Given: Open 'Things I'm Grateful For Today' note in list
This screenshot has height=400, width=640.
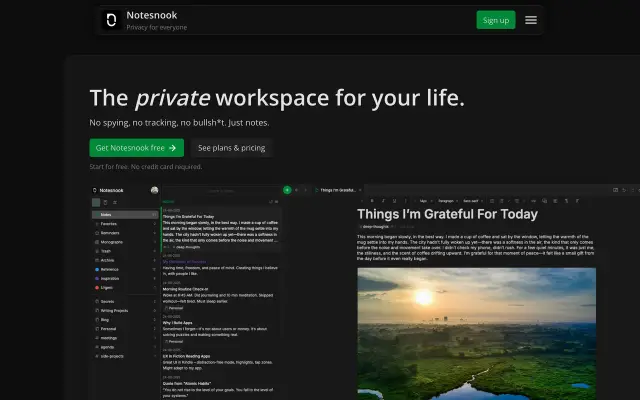Looking at the screenshot, I should pyautogui.click(x=221, y=229).
